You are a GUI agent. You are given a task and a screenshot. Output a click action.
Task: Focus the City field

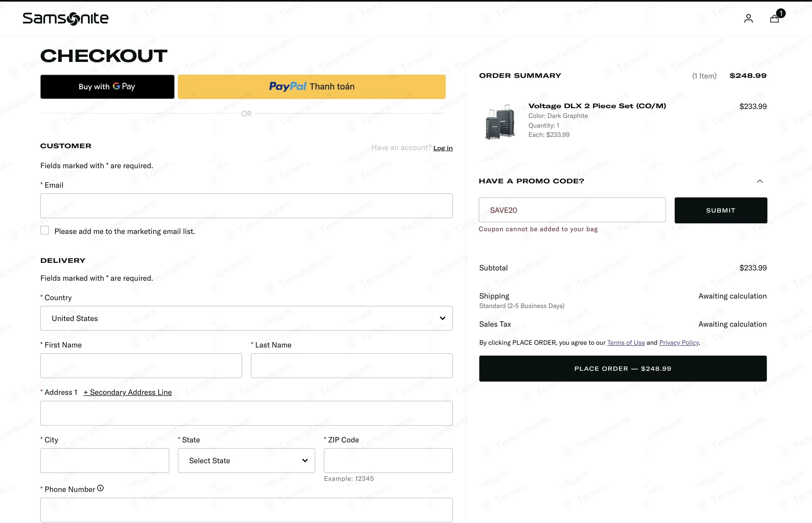(105, 461)
